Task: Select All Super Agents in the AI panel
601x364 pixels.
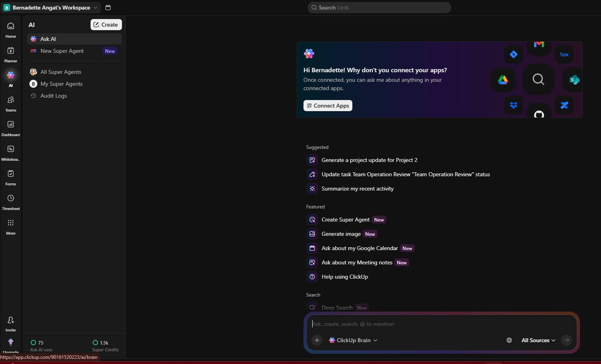Action: (61, 72)
